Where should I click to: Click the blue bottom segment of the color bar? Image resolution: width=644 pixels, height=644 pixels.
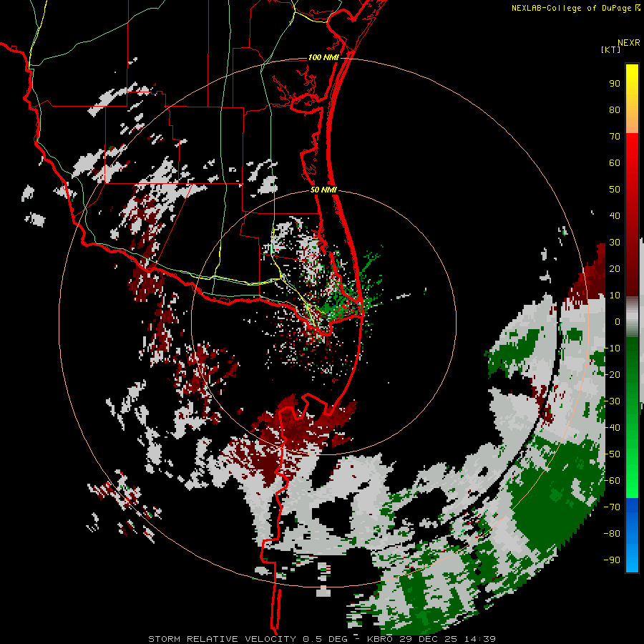tap(632, 535)
